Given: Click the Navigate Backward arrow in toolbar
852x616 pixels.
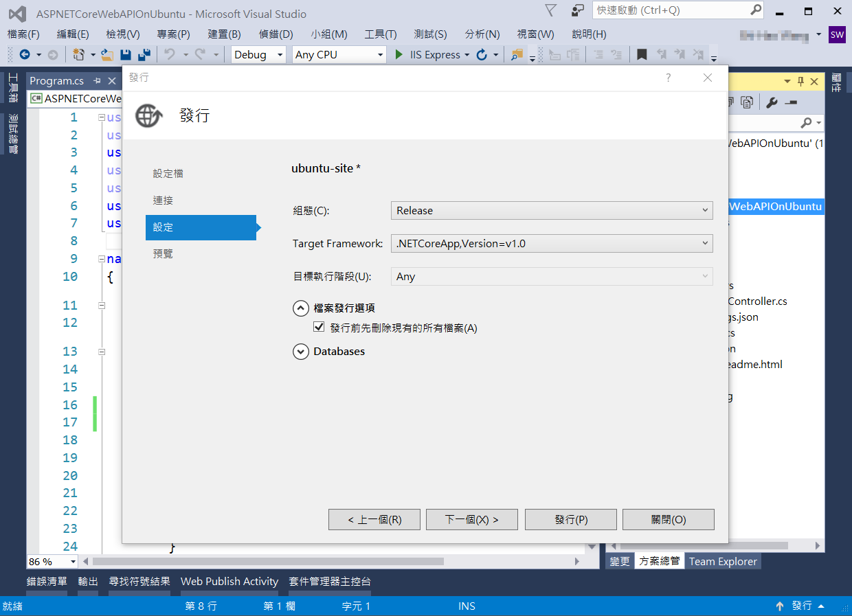Looking at the screenshot, I should (25, 54).
